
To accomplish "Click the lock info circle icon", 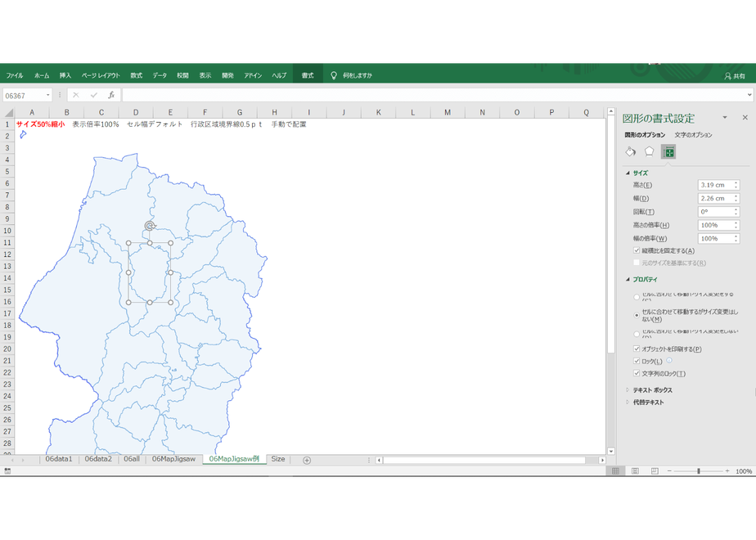I will (x=669, y=361).
